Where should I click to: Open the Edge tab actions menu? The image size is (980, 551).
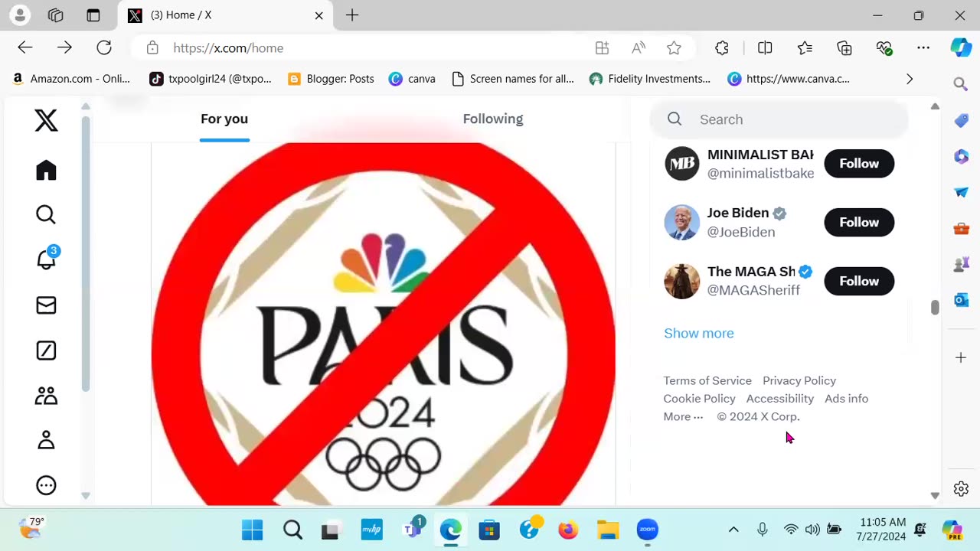(x=93, y=15)
